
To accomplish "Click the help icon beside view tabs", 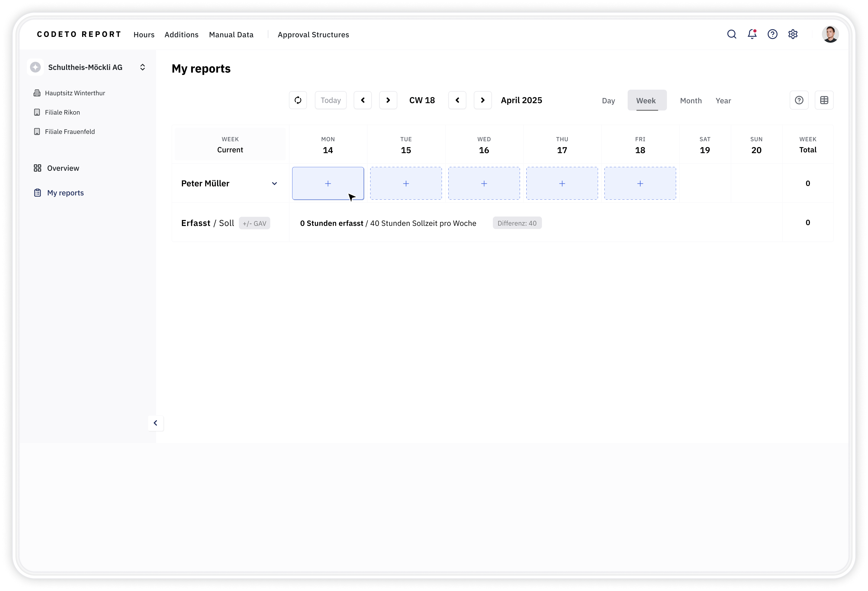I will [799, 100].
